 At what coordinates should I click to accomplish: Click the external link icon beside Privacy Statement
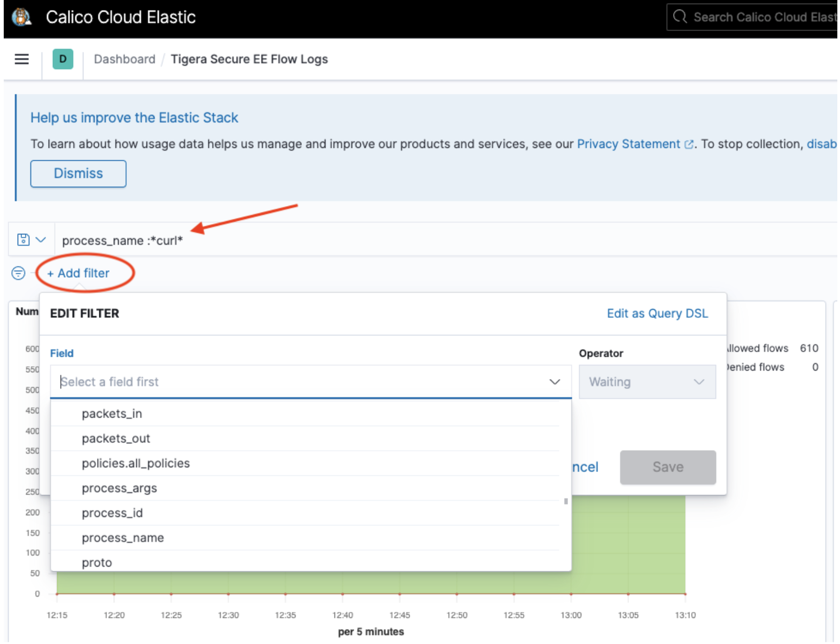(689, 144)
